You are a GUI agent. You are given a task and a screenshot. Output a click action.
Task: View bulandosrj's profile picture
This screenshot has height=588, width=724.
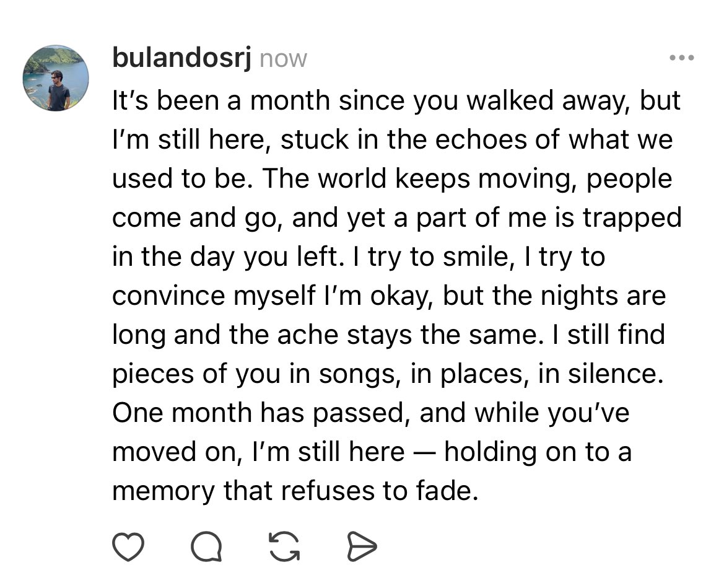pyautogui.click(x=55, y=78)
